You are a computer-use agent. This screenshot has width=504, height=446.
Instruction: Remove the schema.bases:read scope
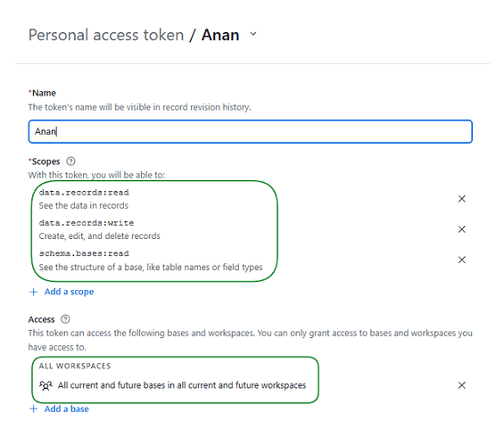click(x=461, y=260)
